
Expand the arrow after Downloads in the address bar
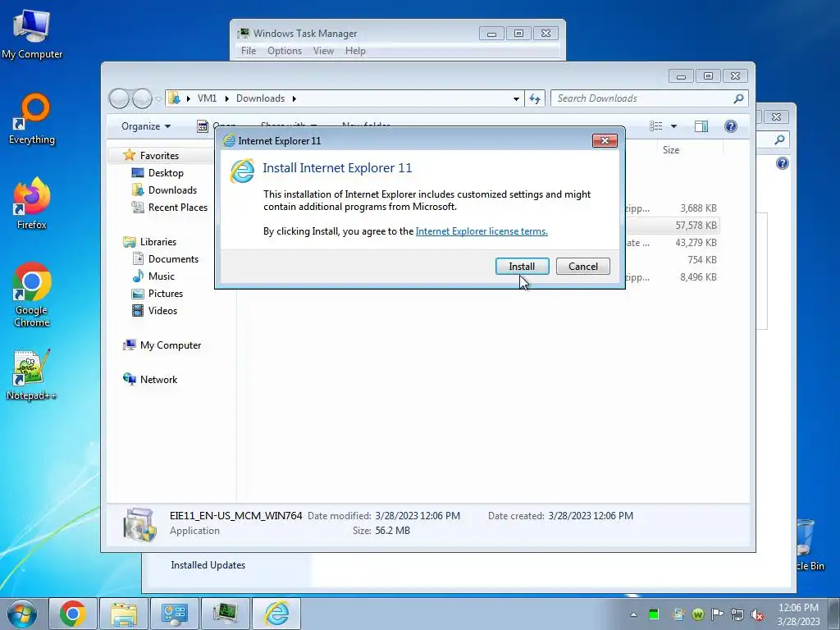click(x=294, y=98)
